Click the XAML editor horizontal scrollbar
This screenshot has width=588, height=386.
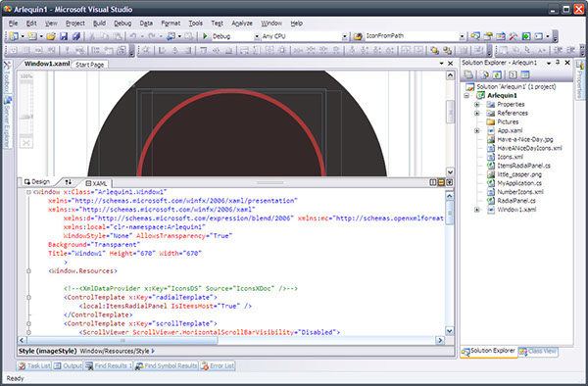[230, 340]
